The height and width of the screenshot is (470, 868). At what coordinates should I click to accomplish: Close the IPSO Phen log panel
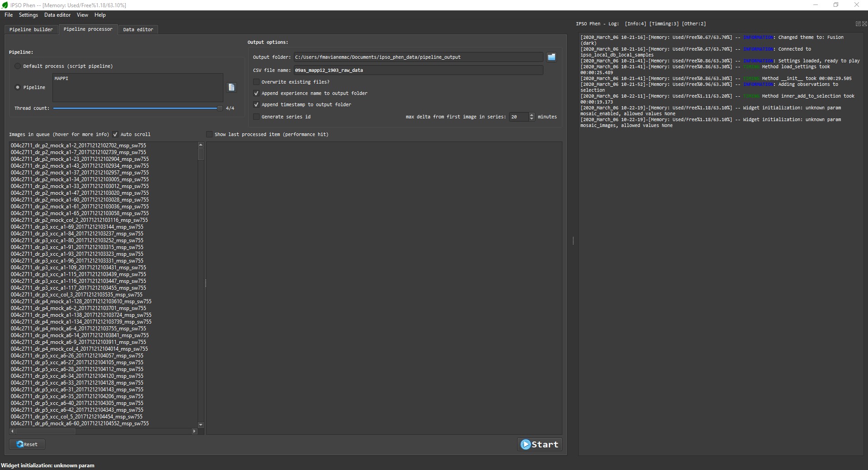pos(864,24)
